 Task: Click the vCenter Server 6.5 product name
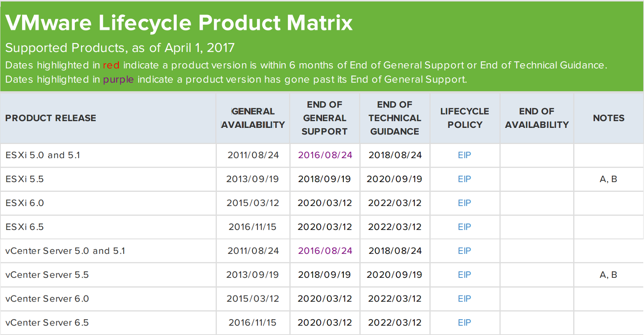click(47, 323)
